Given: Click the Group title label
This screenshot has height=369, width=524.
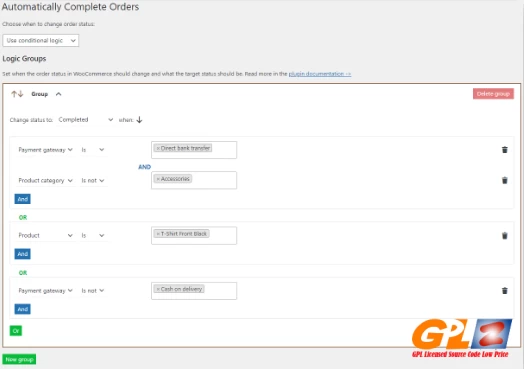Looking at the screenshot, I should [40, 94].
